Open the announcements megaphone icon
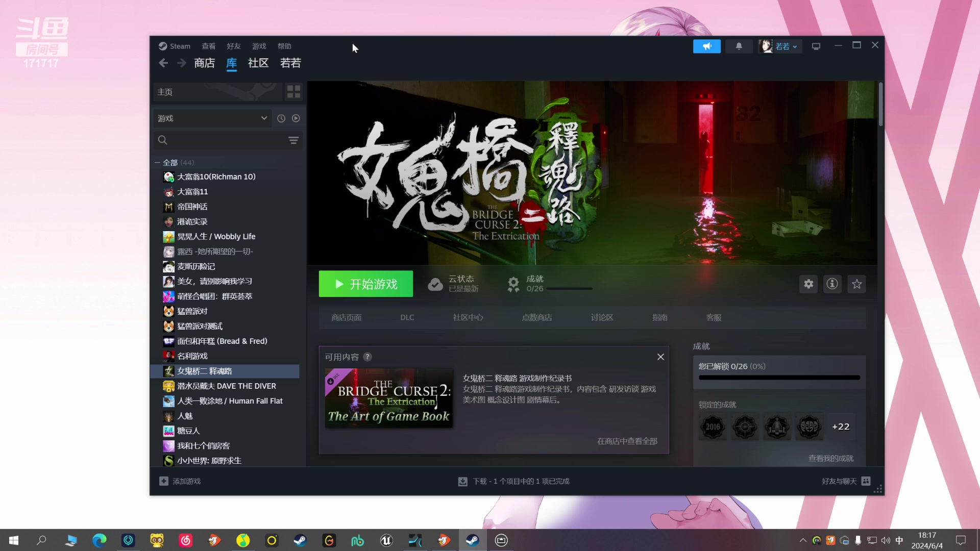This screenshot has height=551, width=980. tap(706, 46)
